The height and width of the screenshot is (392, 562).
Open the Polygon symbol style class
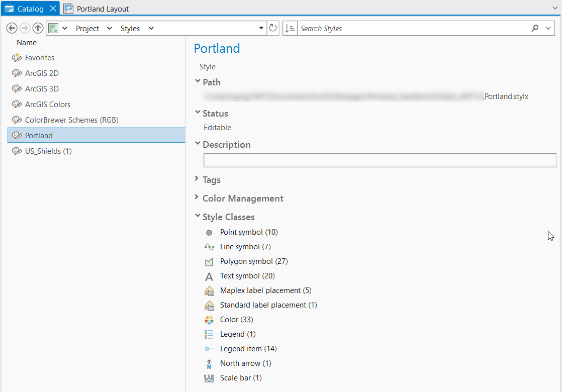pos(209,261)
